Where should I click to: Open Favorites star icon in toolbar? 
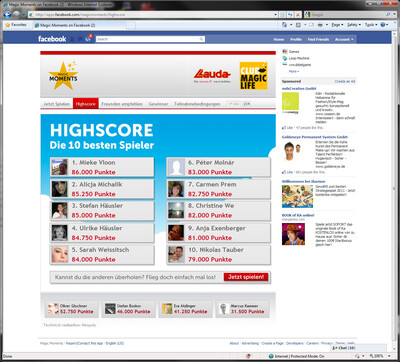[7, 25]
